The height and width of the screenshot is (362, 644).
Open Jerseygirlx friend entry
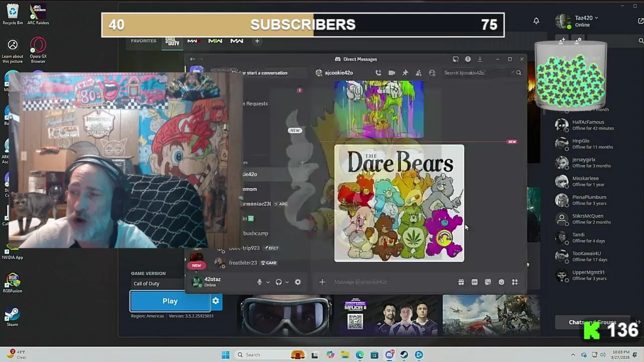point(594,162)
